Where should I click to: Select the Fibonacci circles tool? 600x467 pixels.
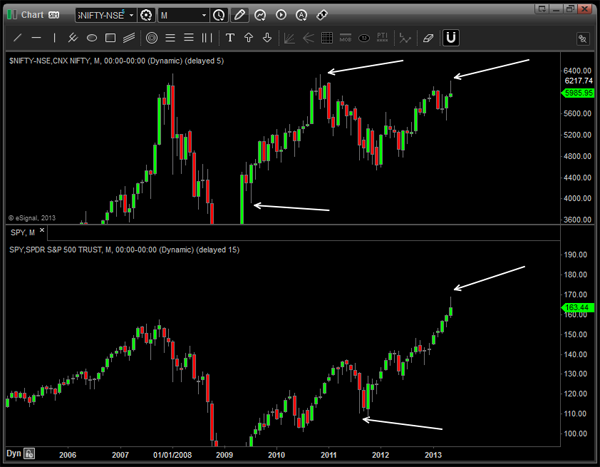pos(152,38)
